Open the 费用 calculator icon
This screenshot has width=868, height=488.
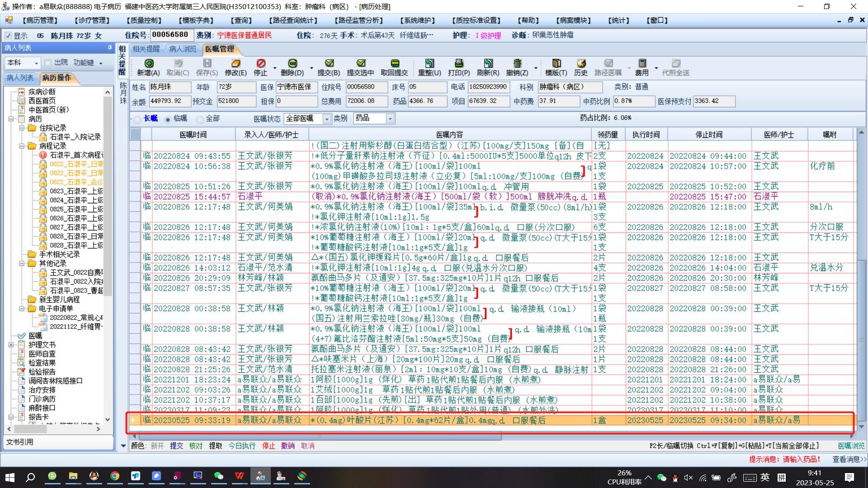tap(642, 64)
